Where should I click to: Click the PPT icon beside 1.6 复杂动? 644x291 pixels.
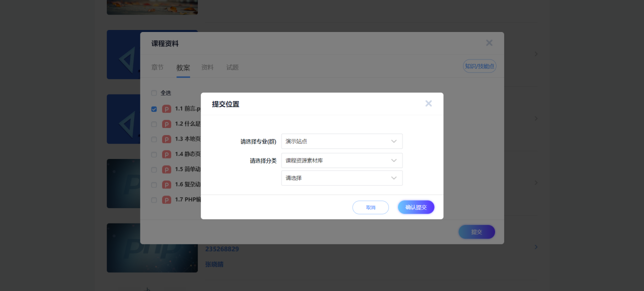pos(166,185)
